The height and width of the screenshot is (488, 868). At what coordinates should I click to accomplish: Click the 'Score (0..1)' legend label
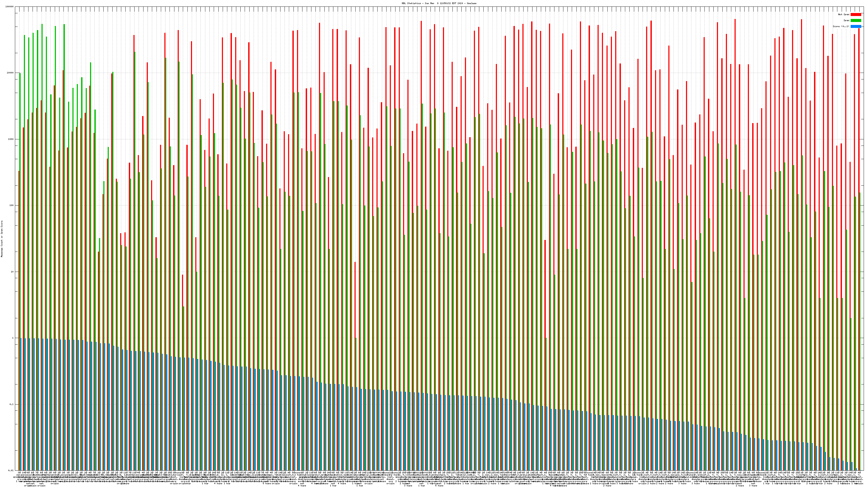pos(841,26)
